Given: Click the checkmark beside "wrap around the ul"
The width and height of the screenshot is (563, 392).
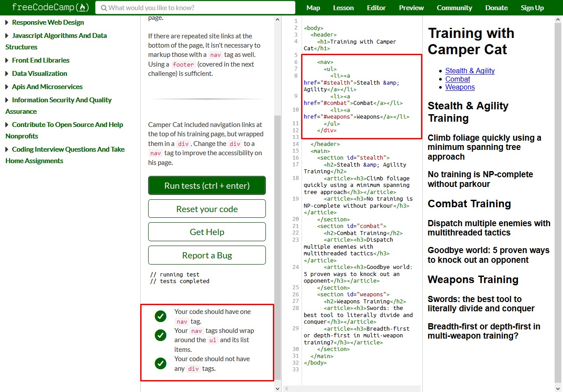Looking at the screenshot, I should pos(160,335).
